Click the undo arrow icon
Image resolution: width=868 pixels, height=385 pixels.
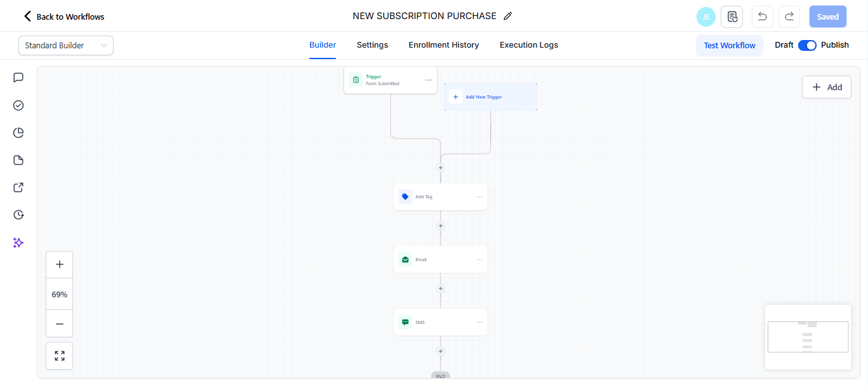click(763, 17)
